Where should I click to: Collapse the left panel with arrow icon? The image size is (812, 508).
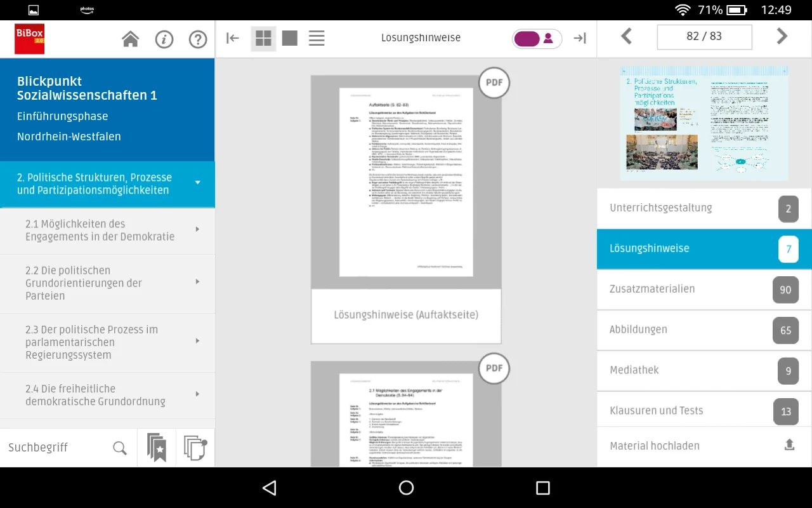[233, 38]
